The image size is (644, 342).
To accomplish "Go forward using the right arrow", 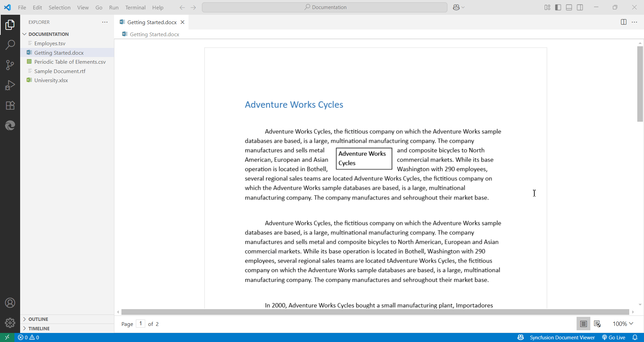I will 193,7.
